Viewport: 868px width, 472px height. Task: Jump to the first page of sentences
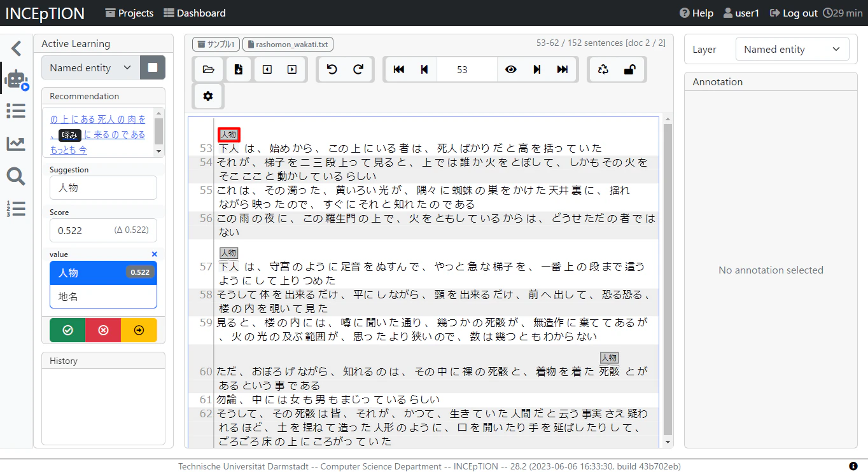coord(399,69)
